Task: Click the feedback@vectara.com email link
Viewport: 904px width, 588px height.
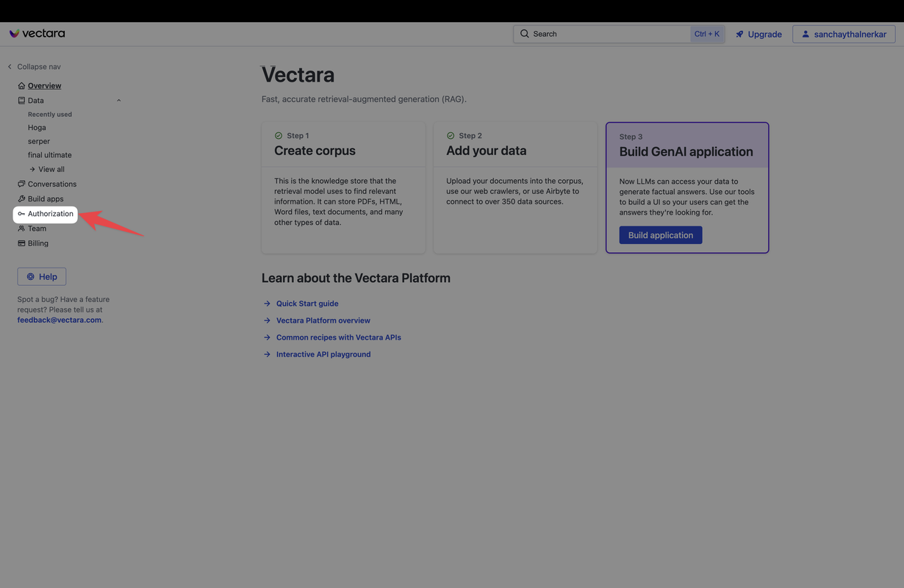Action: tap(60, 320)
